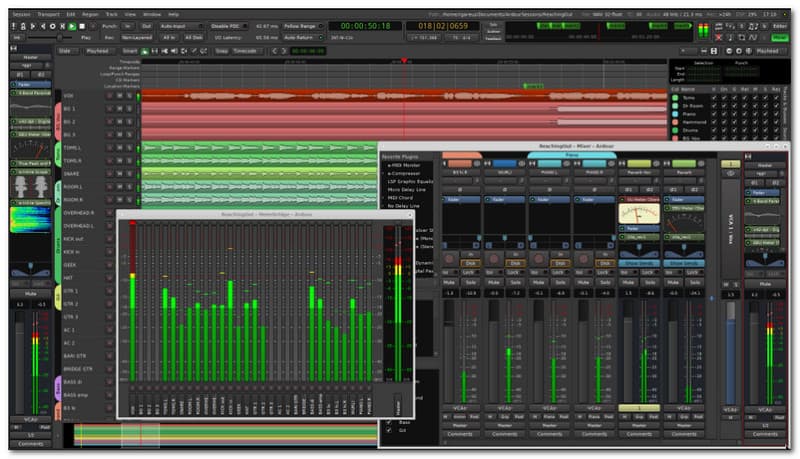Click the green Mixer button
This screenshot has height=459, width=800.
[x=779, y=37]
